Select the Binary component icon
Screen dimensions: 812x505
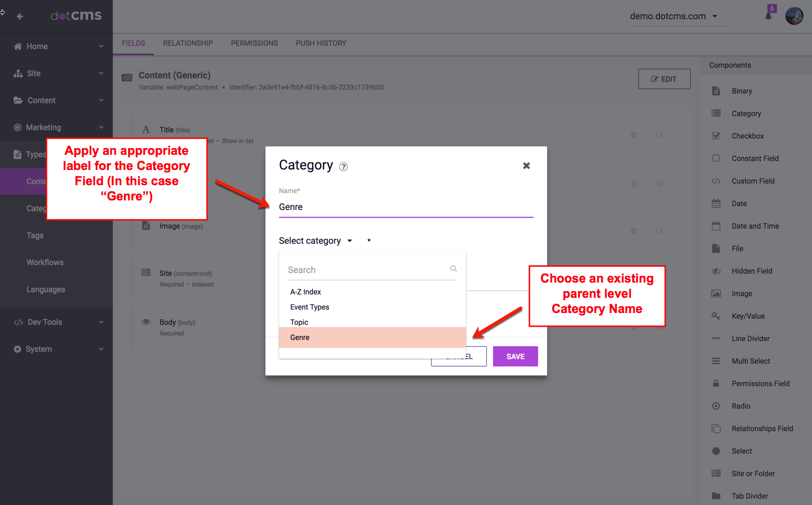point(716,91)
